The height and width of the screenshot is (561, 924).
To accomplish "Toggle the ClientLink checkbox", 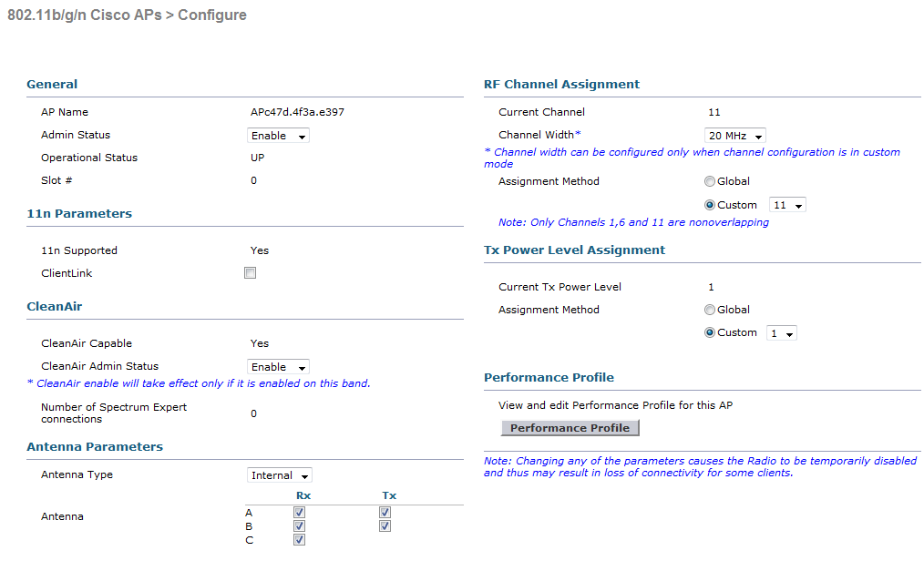I will pyautogui.click(x=251, y=272).
